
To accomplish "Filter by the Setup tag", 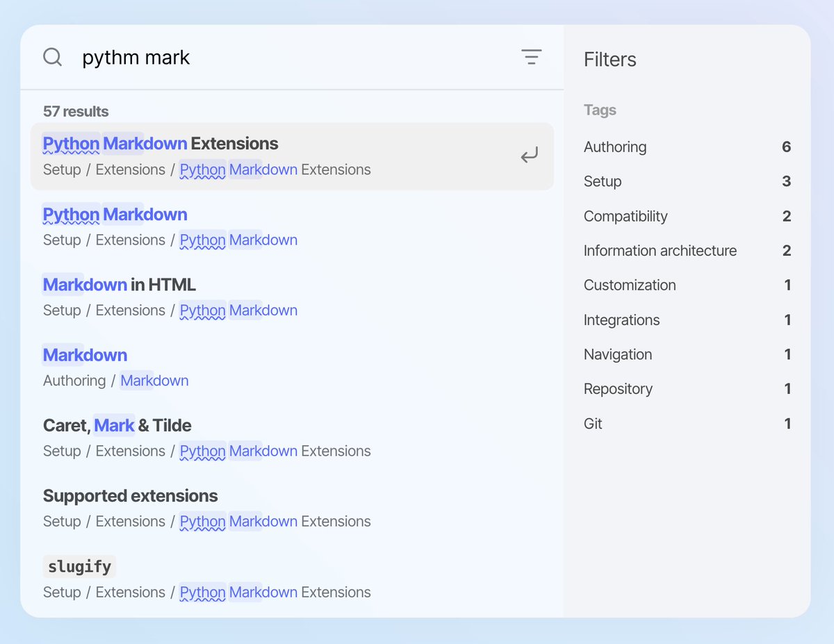I will pos(687,181).
